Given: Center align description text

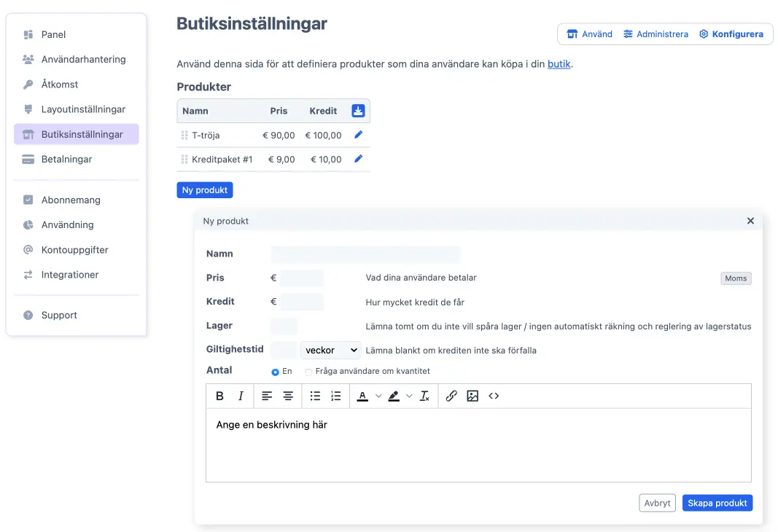Looking at the screenshot, I should tap(288, 396).
